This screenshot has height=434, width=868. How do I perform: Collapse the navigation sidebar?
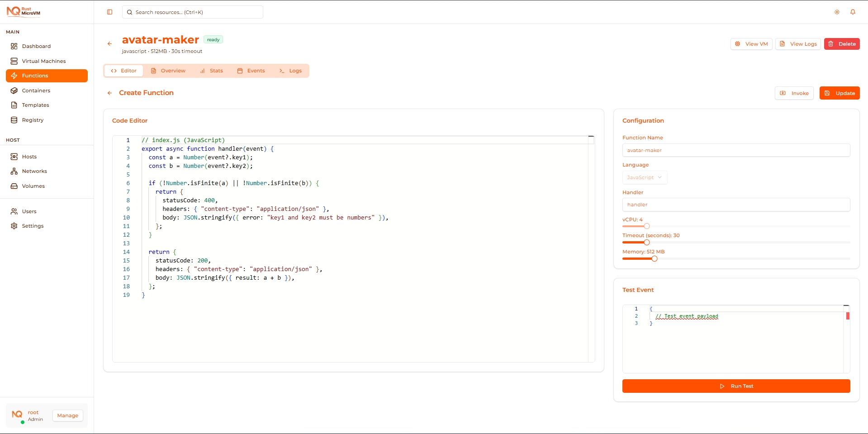point(109,12)
